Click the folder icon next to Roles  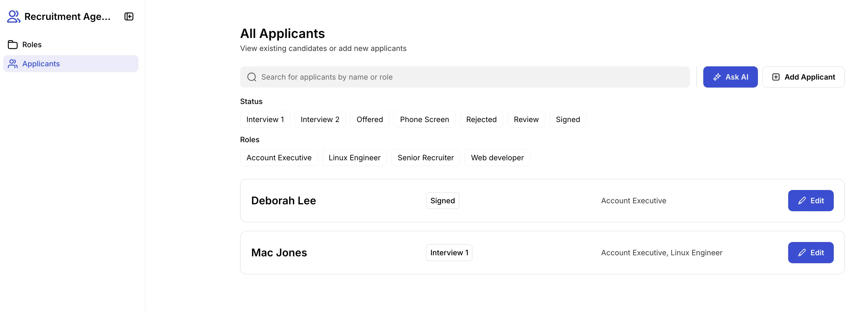click(x=12, y=44)
